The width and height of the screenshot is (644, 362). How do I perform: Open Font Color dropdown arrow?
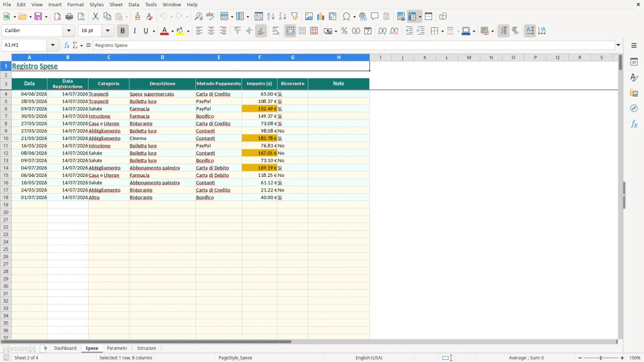coord(172,31)
